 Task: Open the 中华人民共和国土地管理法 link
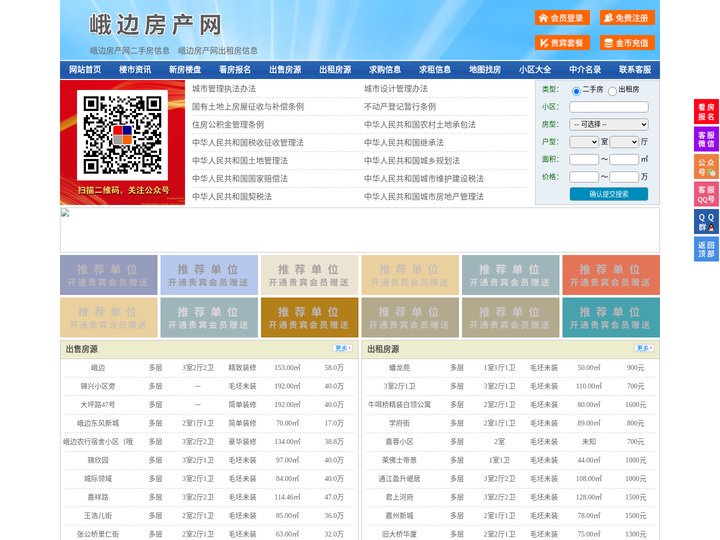click(240, 161)
